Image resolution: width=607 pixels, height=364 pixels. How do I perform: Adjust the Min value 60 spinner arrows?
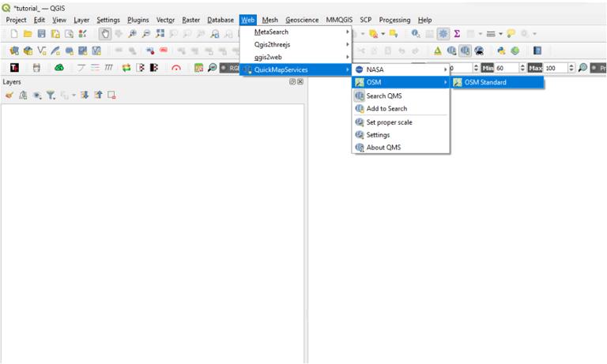click(522, 68)
